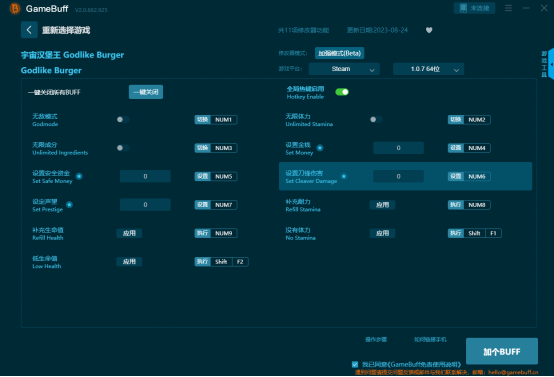Click the back arrow to reselect game
Image resolution: width=554 pixels, height=377 pixels.
(x=29, y=30)
